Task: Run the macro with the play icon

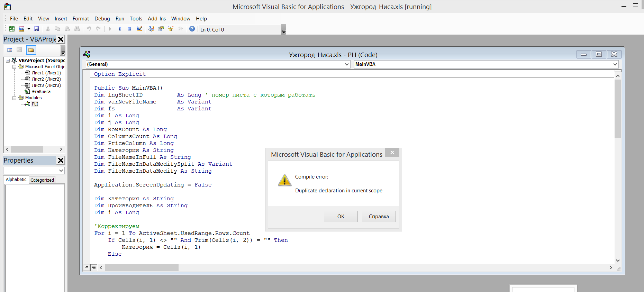Action: click(110, 29)
